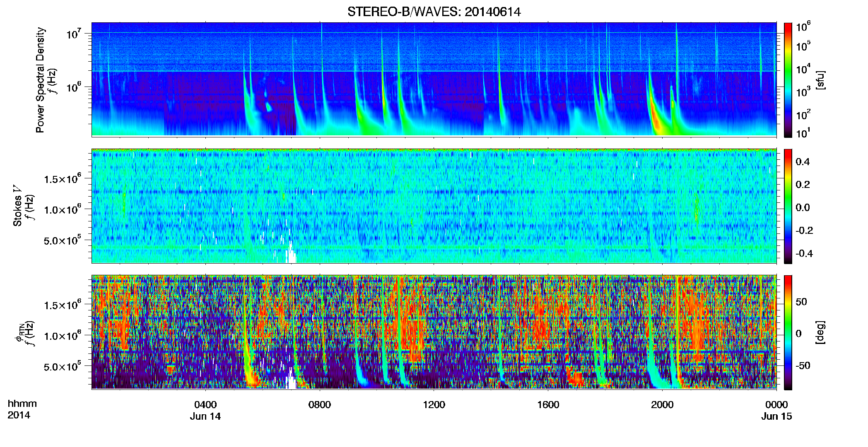Click the 1.5×10^6 tick in the φ RTN panel
This screenshot has width=868, height=447.
point(62,305)
